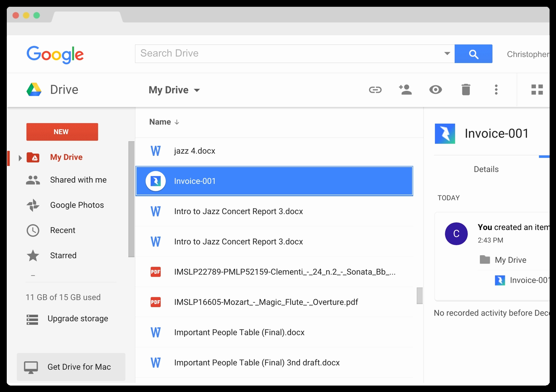556x392 pixels.
Task: Click the Recent clock icon
Action: pos(33,230)
